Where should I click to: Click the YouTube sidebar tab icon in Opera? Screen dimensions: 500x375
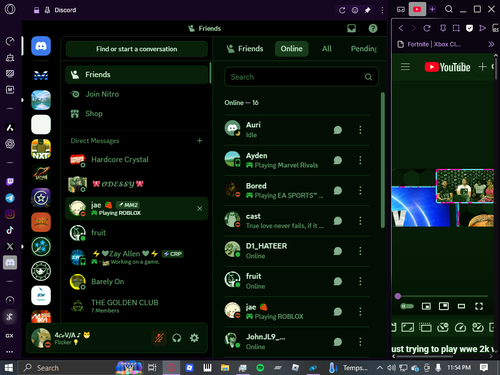[x=417, y=9]
